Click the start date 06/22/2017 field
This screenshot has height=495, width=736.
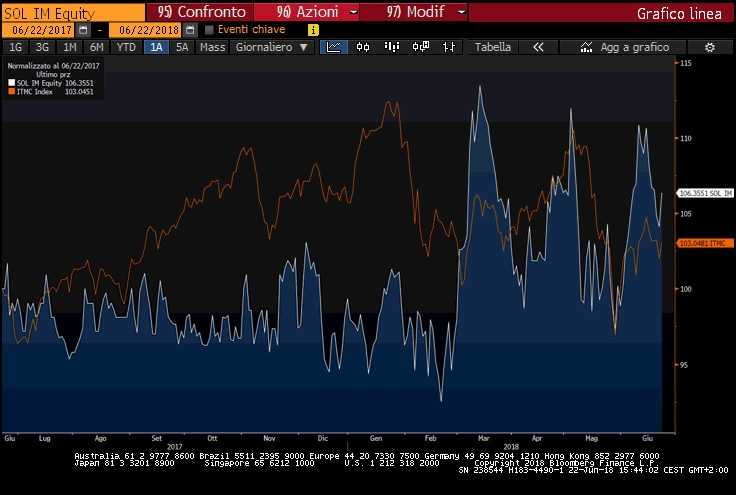tap(39, 30)
